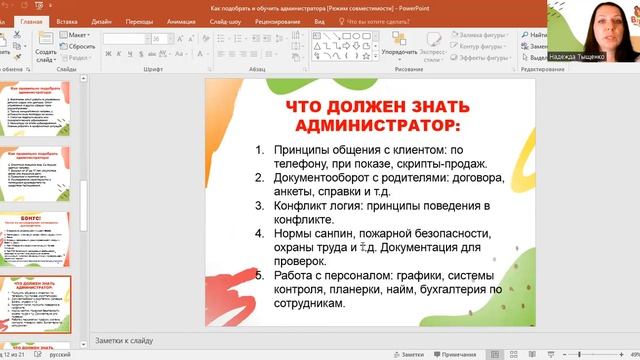Toggle Заметки notes pane in status bar
This screenshot has height=360, width=640.
click(x=409, y=355)
